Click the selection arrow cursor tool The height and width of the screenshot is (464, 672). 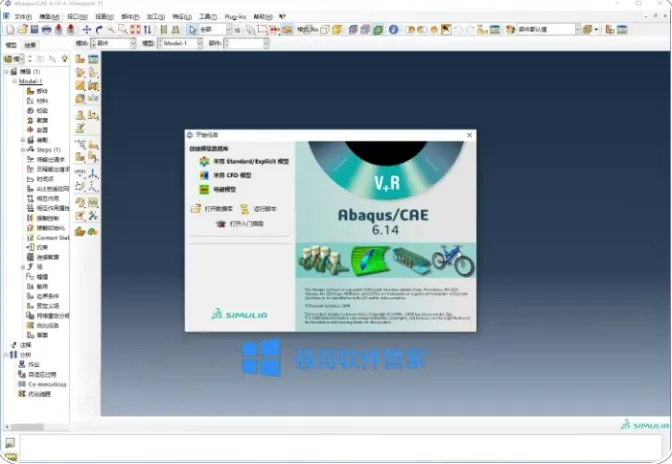[x=192, y=30]
